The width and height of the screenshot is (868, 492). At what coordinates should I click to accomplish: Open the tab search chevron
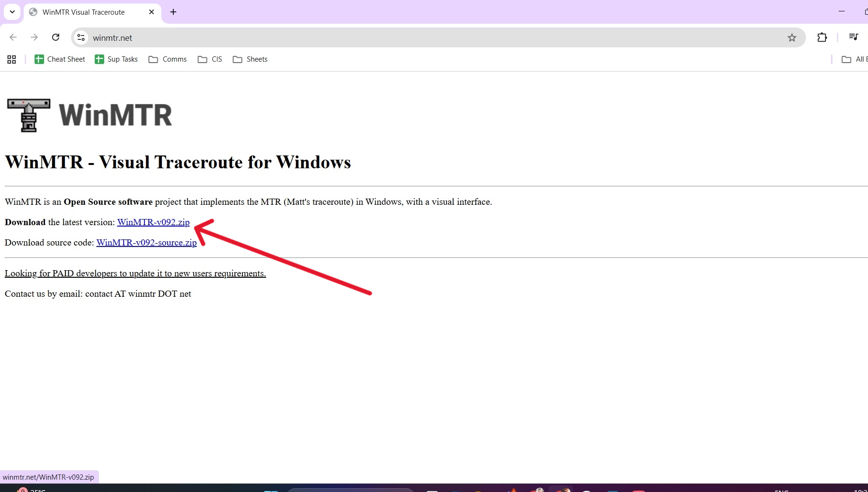coord(12,12)
